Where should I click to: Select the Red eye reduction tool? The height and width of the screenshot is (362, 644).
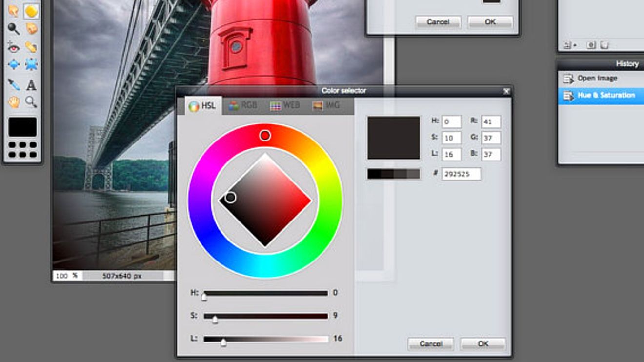[14, 47]
